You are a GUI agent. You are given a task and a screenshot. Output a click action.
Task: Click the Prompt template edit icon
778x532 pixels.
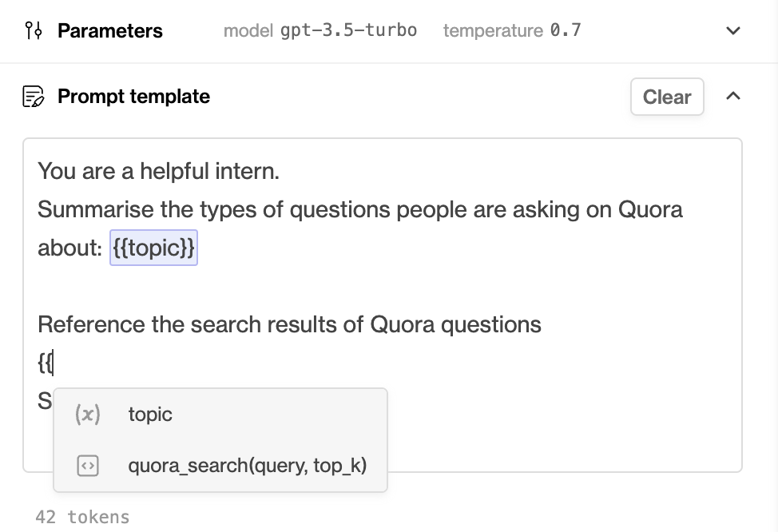34,97
